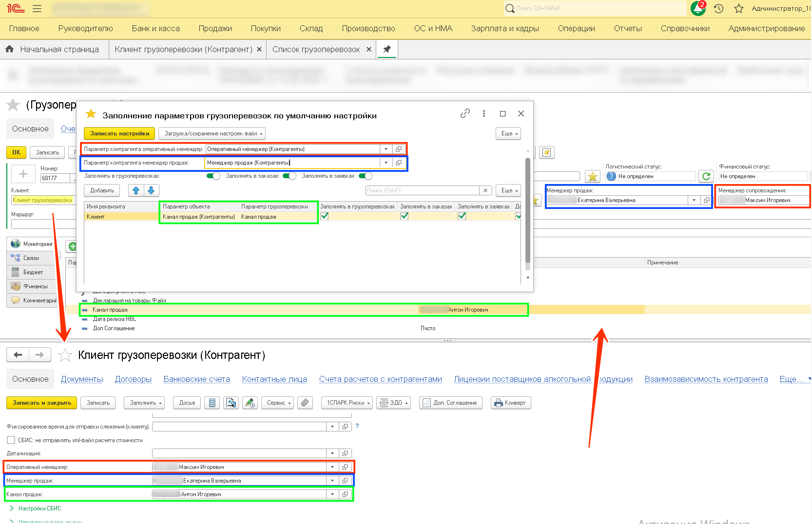Click the Конверт print button
812x524 pixels.
(x=510, y=403)
